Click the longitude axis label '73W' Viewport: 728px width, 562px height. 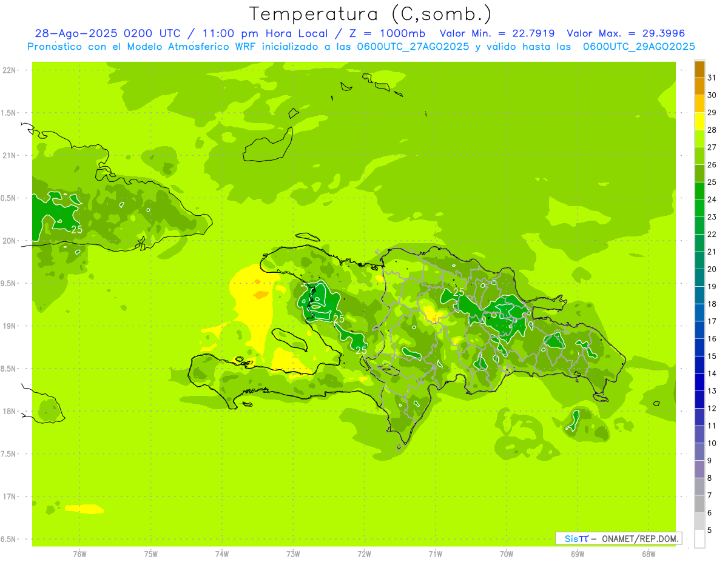coord(293,554)
